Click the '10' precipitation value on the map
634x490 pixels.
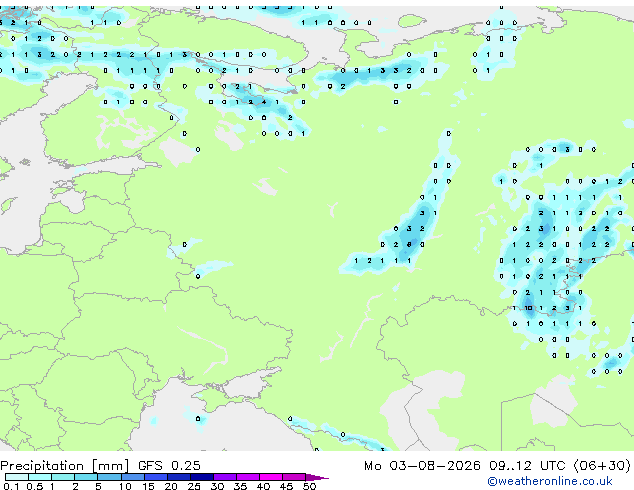point(528,308)
